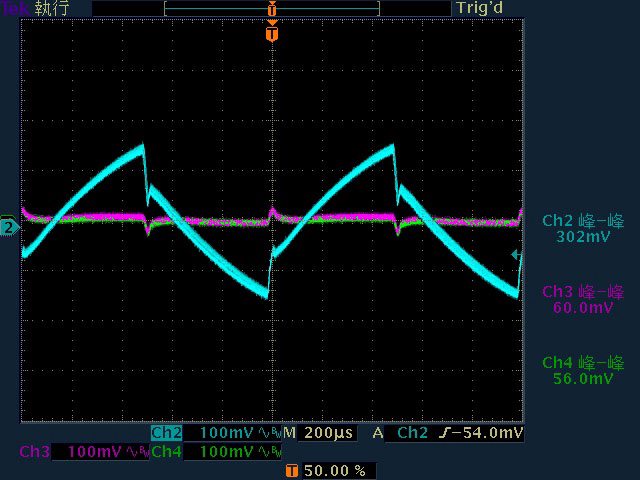Click the orange T icon beside 50.00 %
The width and height of the screenshot is (640, 480).
[x=291, y=470]
